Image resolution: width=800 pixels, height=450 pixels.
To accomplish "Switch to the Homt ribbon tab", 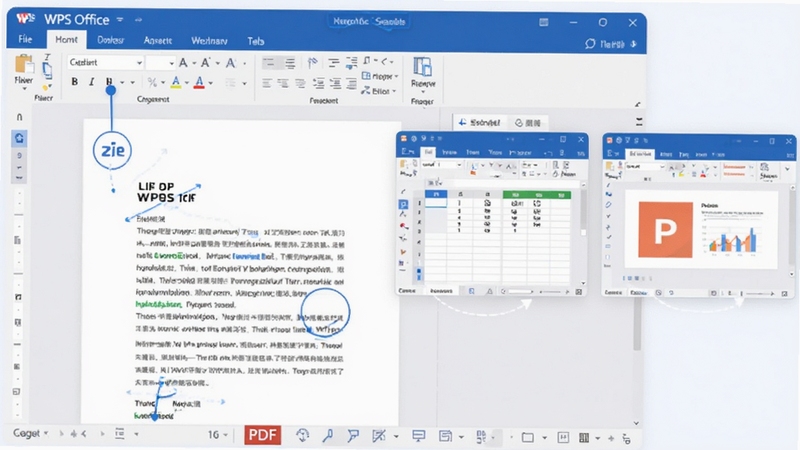I will click(x=66, y=39).
